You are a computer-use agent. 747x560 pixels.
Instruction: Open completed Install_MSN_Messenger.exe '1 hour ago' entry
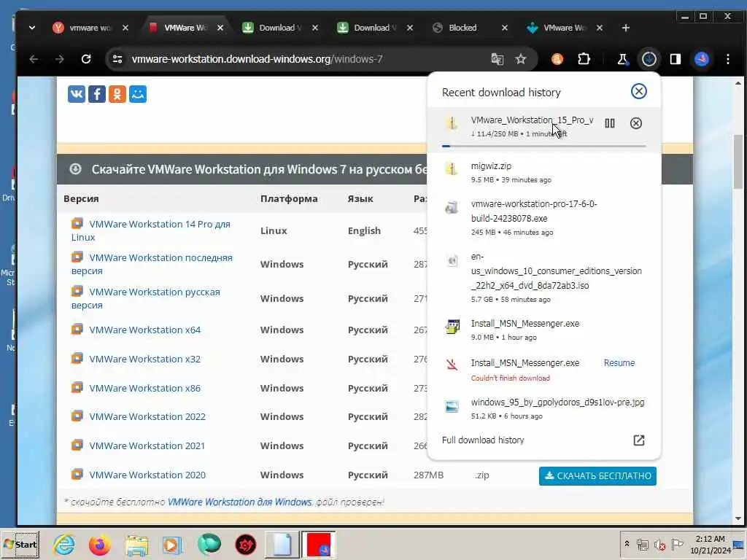[544, 330]
